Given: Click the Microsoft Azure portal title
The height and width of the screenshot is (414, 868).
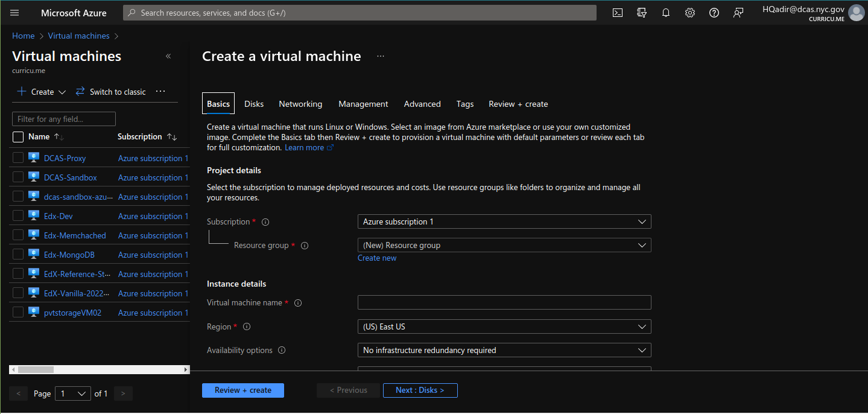Looking at the screenshot, I should tap(74, 13).
